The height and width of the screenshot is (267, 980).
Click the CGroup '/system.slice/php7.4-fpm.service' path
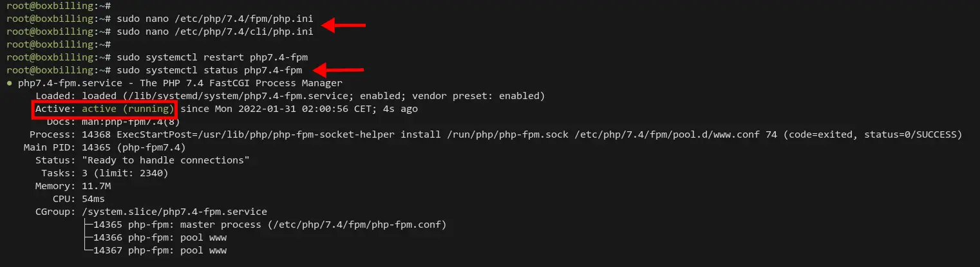click(x=174, y=212)
